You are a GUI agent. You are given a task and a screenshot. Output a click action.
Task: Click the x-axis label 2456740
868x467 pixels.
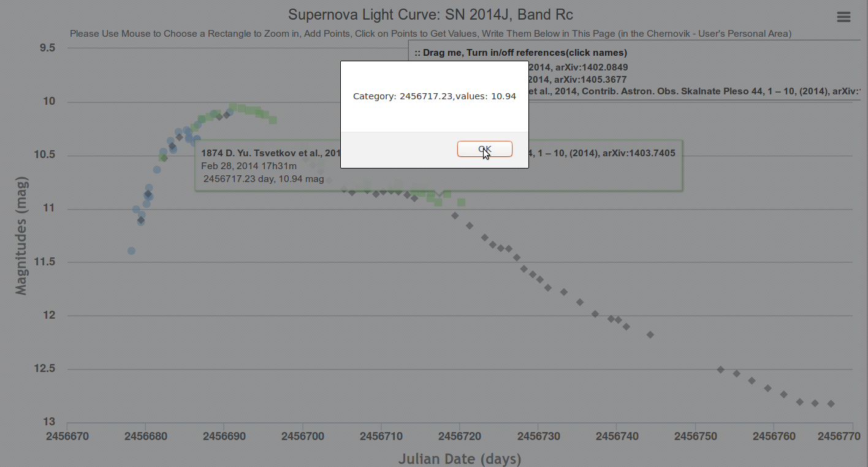[616, 436]
